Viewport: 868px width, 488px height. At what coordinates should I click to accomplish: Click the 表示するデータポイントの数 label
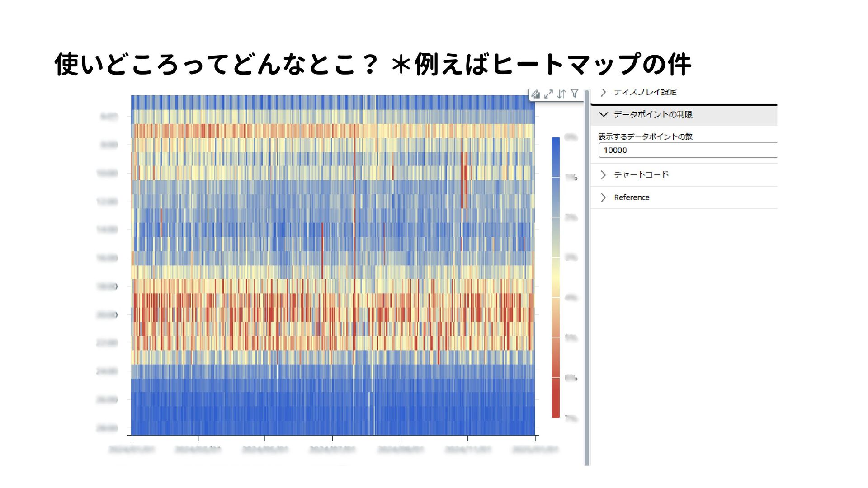point(645,136)
